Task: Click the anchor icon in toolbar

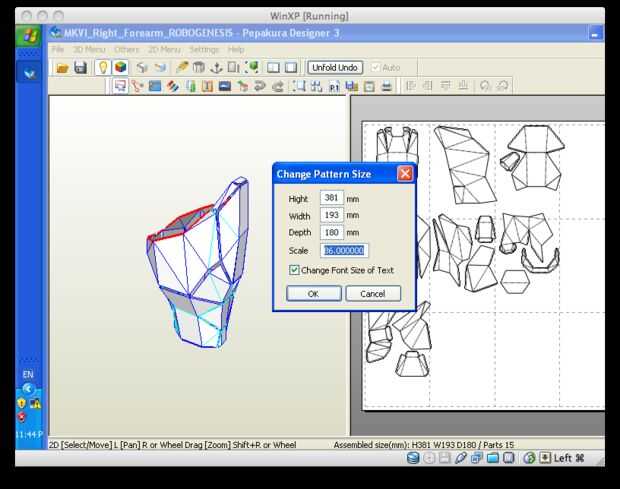Action: [216, 68]
